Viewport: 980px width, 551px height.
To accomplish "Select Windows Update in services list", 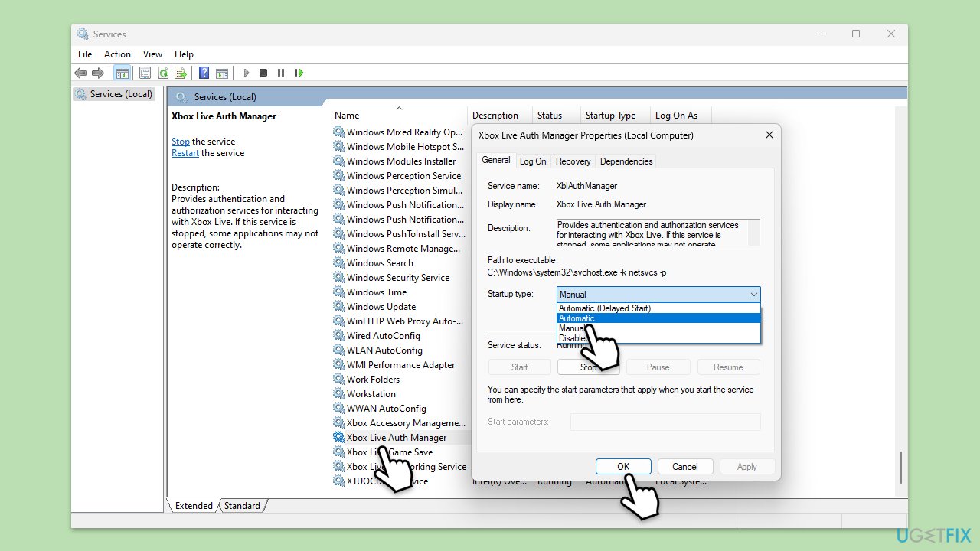I will tap(381, 307).
